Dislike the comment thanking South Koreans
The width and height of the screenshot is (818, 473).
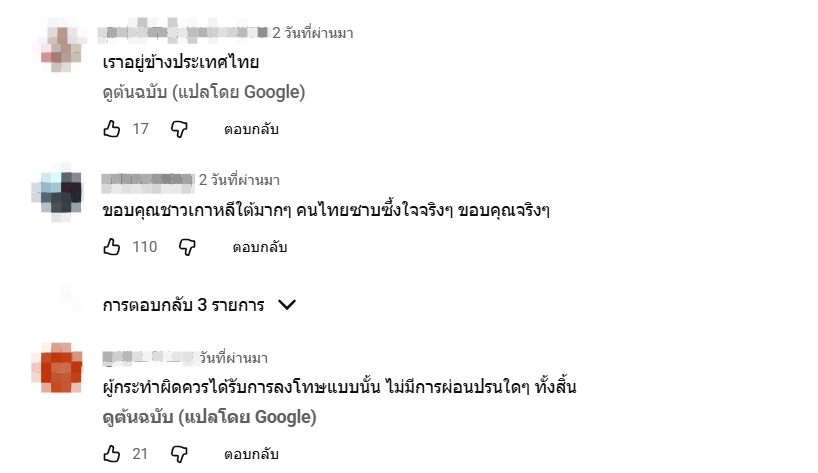coord(187,246)
